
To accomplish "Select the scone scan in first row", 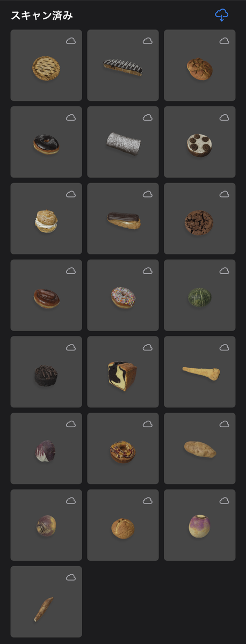I will 200,65.
